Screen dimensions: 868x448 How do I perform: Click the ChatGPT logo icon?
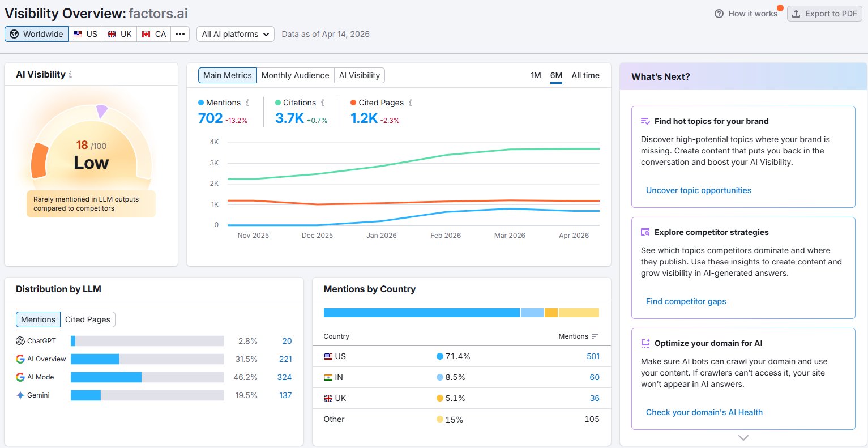20,341
